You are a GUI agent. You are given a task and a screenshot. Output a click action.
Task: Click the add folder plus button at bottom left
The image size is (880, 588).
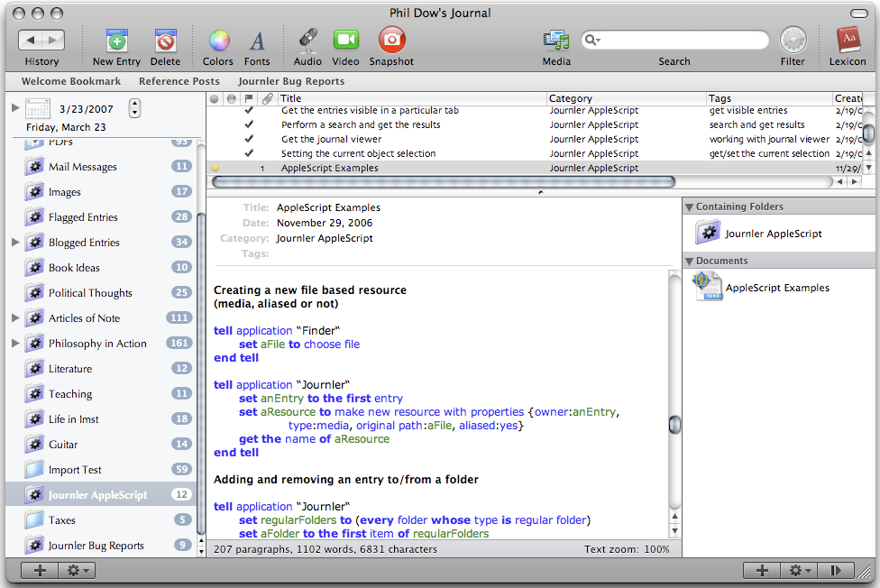click(x=40, y=571)
